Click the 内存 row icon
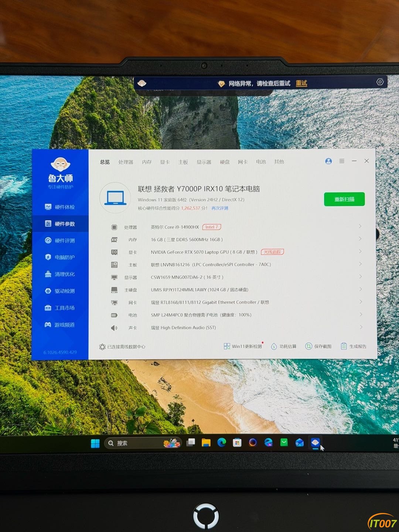The image size is (399, 532). coord(114,240)
